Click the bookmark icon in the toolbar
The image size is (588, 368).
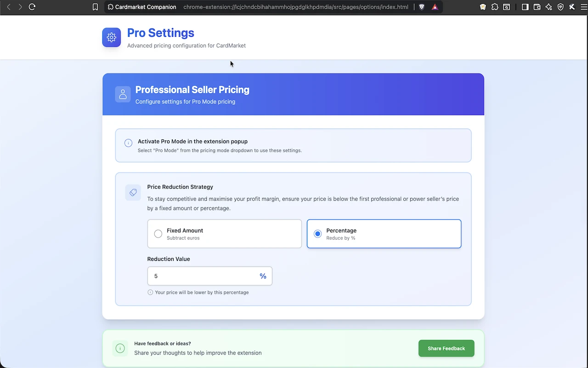[95, 7]
